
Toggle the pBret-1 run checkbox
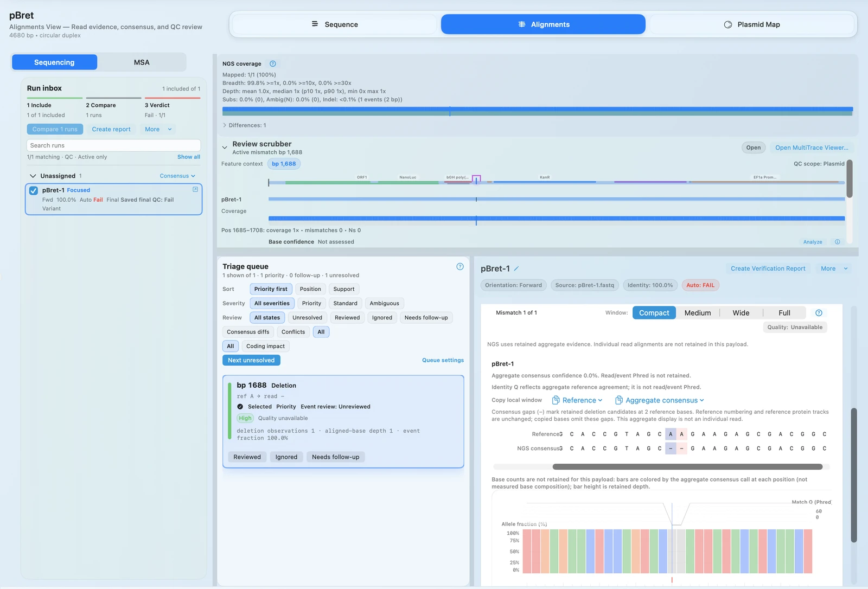click(x=34, y=190)
